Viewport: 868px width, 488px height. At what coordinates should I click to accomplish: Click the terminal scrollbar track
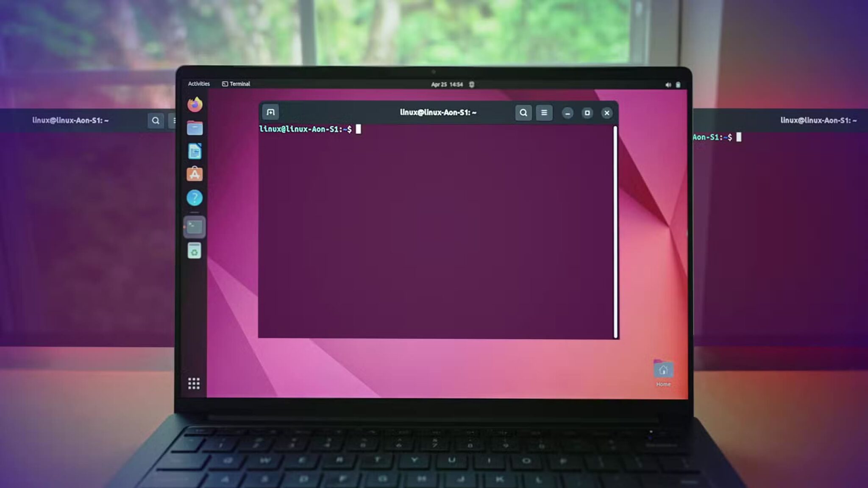[x=615, y=230]
